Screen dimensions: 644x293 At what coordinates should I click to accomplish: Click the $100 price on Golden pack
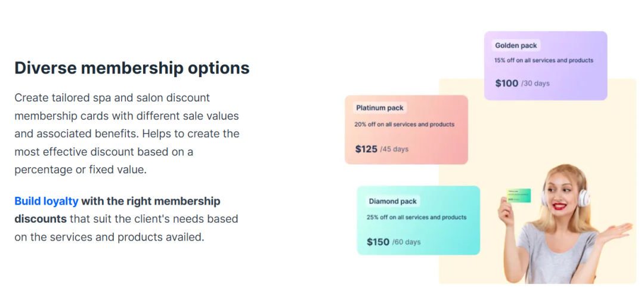(507, 84)
